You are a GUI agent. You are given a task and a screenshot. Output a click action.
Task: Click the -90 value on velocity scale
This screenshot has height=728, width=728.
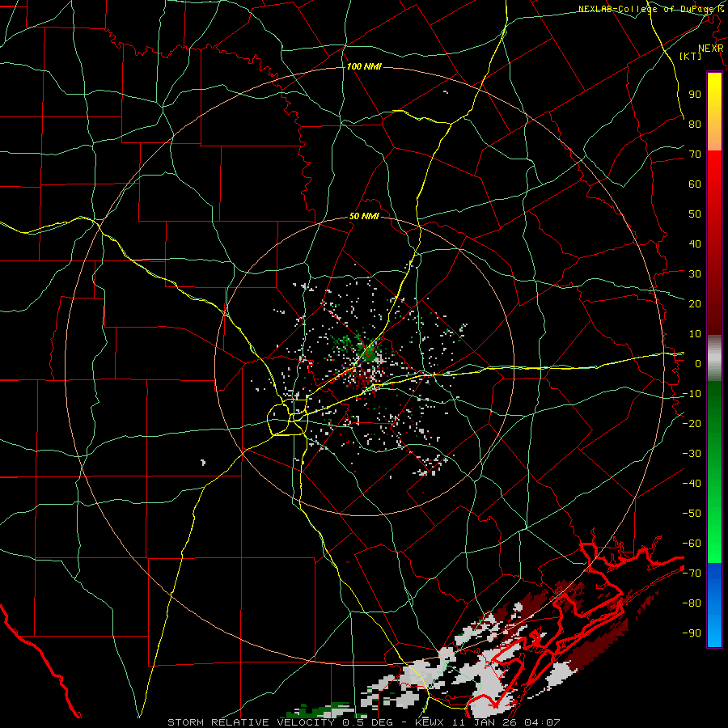click(692, 633)
